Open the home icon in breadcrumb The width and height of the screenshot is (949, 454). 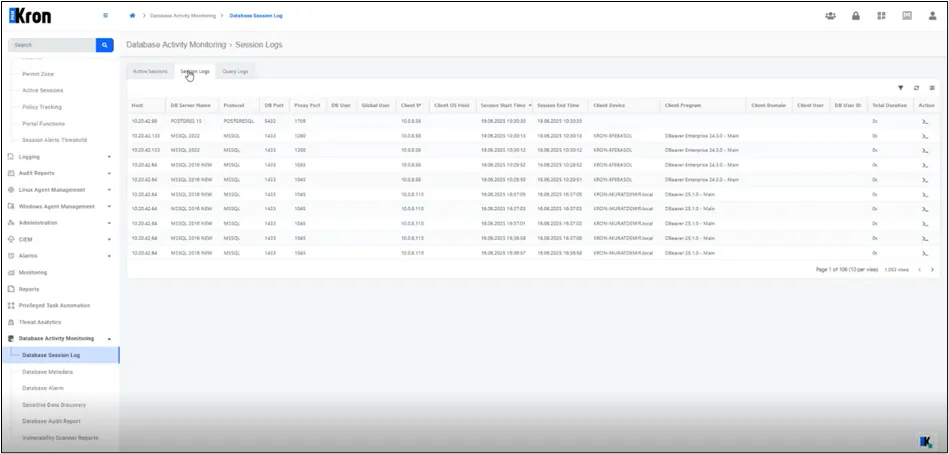[133, 16]
